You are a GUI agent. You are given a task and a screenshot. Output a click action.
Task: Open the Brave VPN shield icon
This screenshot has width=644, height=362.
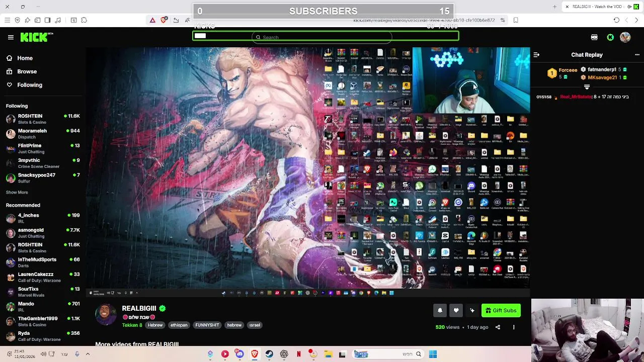[17, 20]
